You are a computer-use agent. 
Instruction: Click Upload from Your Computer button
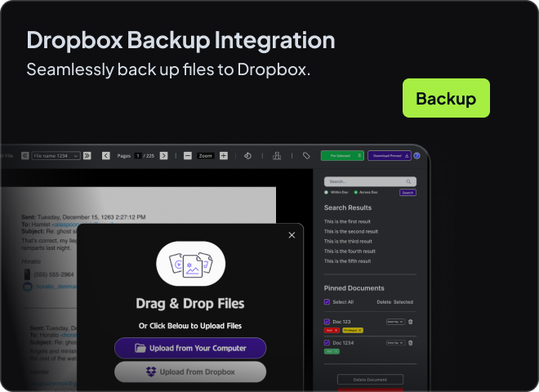(190, 348)
